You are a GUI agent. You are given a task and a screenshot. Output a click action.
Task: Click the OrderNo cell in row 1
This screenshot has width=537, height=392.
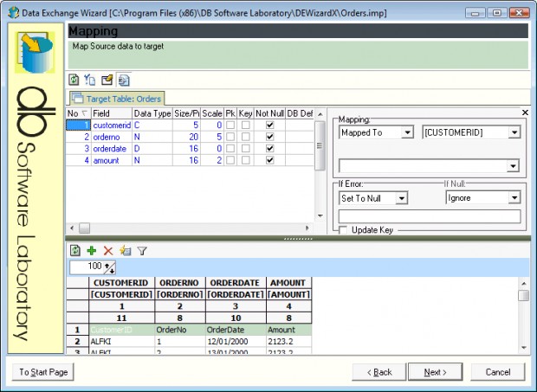click(x=180, y=330)
